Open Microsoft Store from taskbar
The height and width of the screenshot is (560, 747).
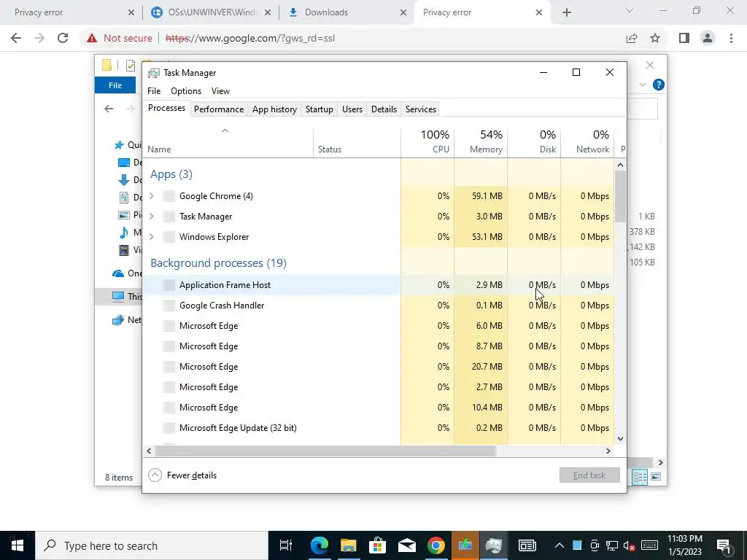tap(377, 545)
